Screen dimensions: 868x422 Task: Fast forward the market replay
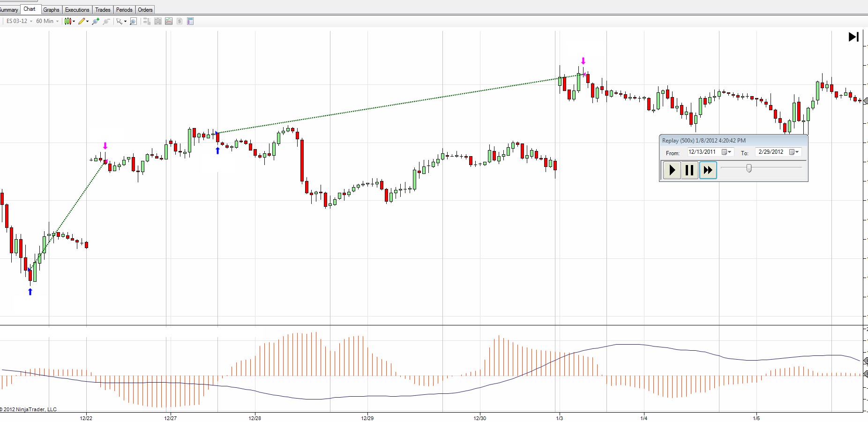pyautogui.click(x=708, y=170)
